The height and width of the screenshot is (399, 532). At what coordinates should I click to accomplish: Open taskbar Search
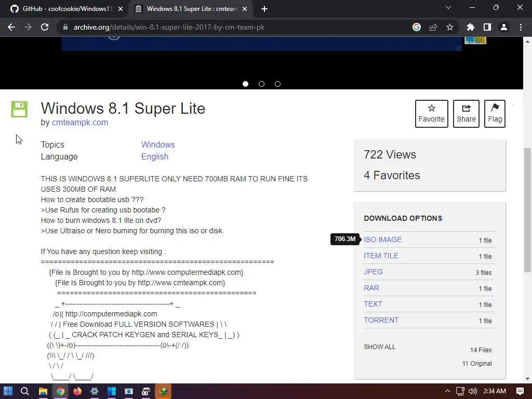pos(25,391)
